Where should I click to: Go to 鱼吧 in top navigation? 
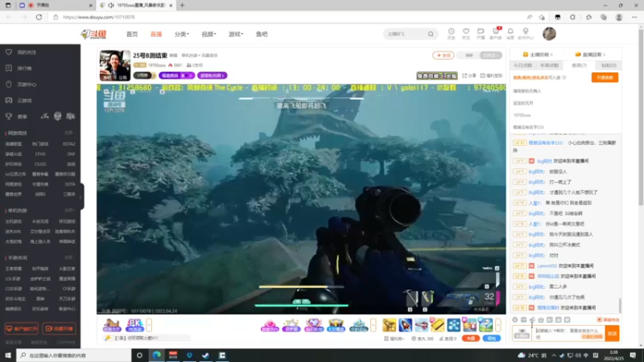262,34
